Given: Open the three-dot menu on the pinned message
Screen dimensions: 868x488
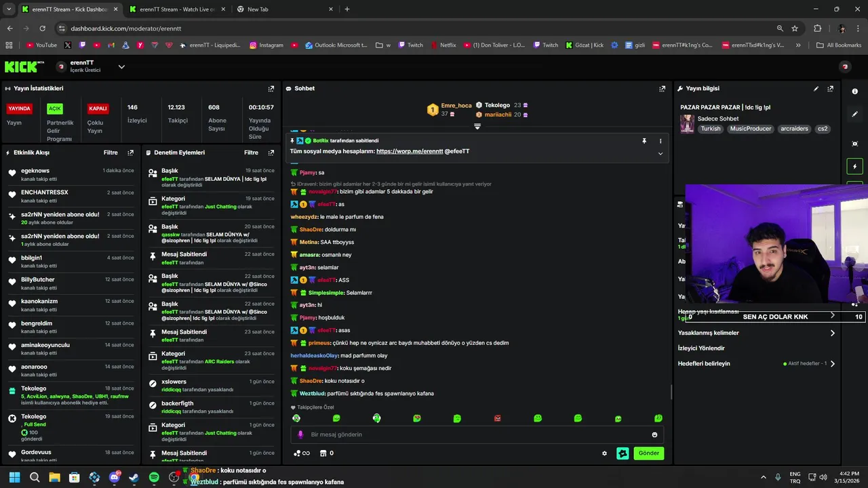Looking at the screenshot, I should (x=660, y=141).
